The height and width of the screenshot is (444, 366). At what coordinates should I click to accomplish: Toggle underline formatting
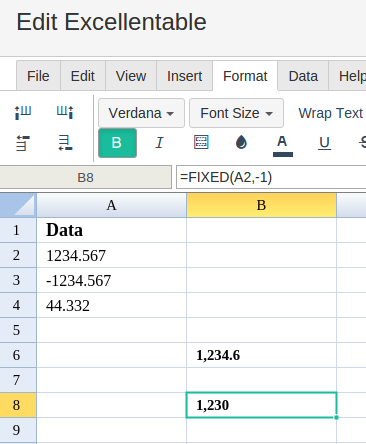pyautogui.click(x=324, y=143)
